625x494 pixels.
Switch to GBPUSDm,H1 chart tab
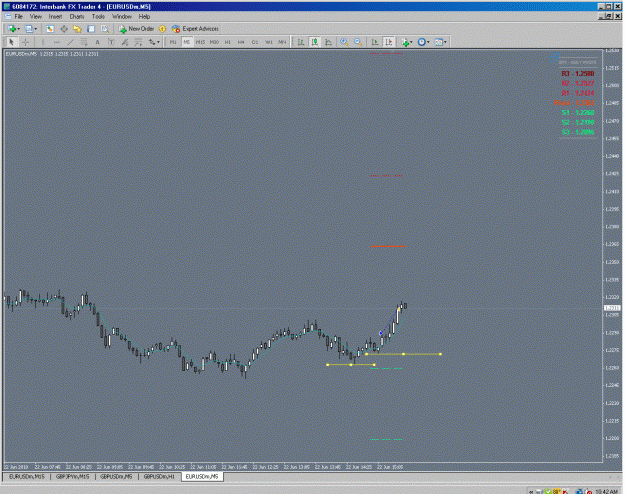click(159, 476)
